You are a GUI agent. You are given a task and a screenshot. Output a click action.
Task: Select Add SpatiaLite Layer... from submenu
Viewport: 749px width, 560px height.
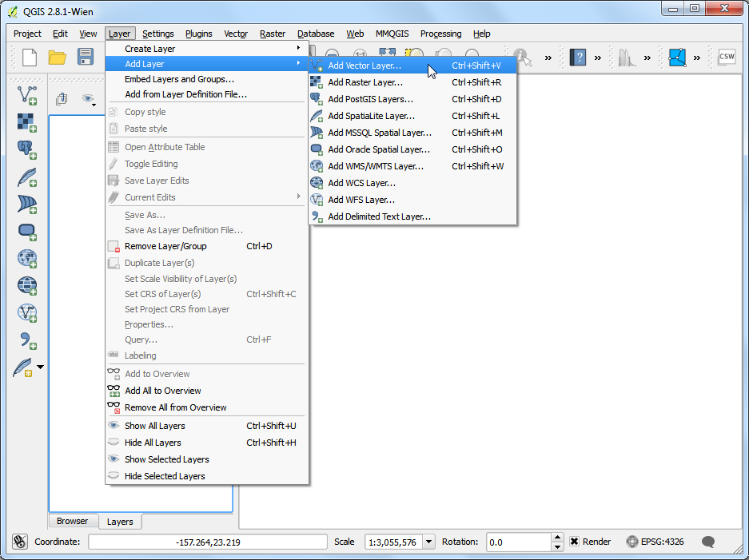412,116
